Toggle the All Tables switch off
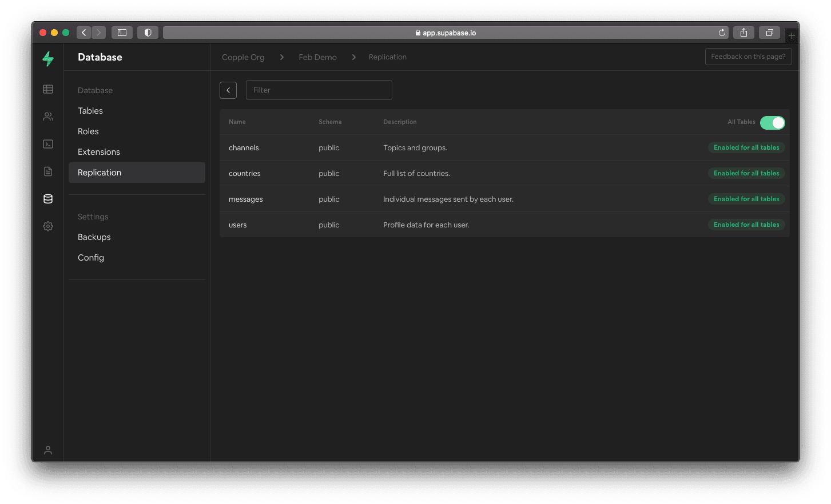Image resolution: width=831 pixels, height=504 pixels. 772,123
